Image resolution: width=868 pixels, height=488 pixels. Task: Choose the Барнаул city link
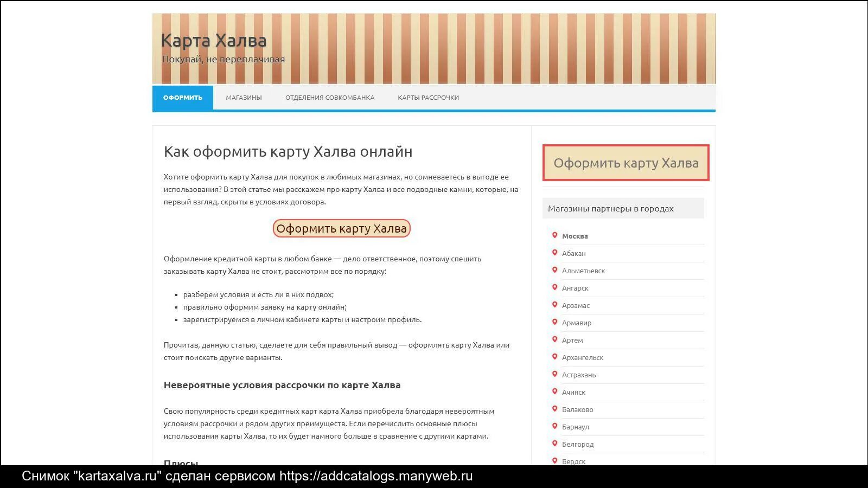[x=576, y=427]
